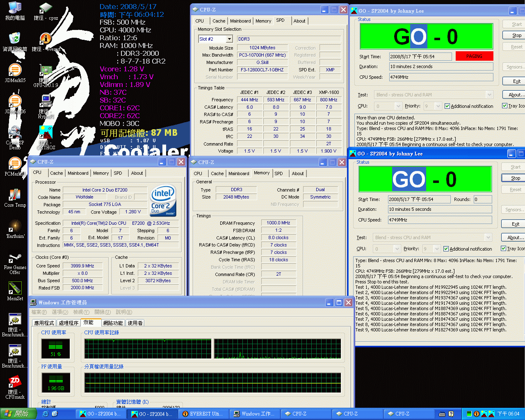Viewport: 525px width, 420px height.
Task: Click part number F3-12800CL7-1GBHZ
Action: [262, 70]
